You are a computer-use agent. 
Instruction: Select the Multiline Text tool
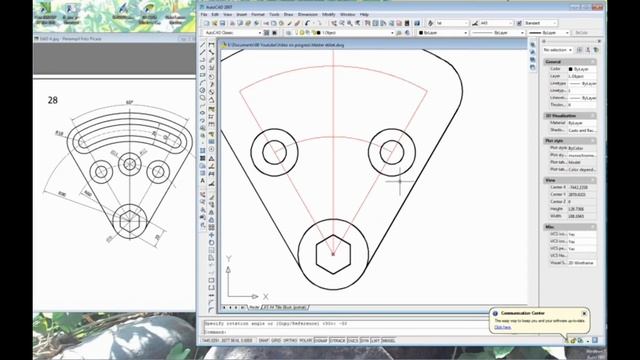tap(203, 181)
